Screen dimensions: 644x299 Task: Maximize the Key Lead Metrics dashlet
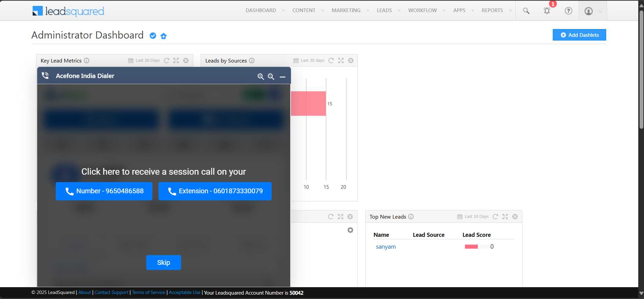[x=176, y=60]
